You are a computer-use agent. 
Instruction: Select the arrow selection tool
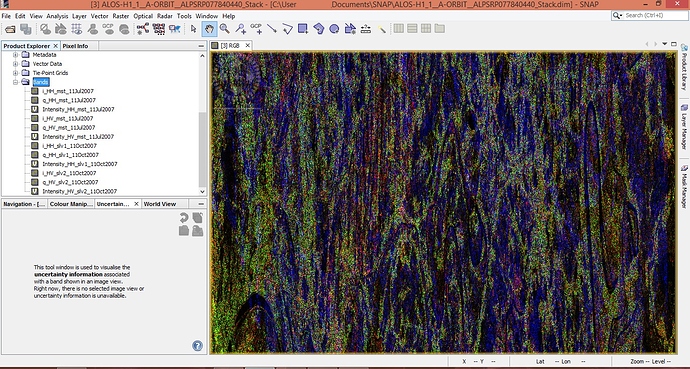(194, 29)
